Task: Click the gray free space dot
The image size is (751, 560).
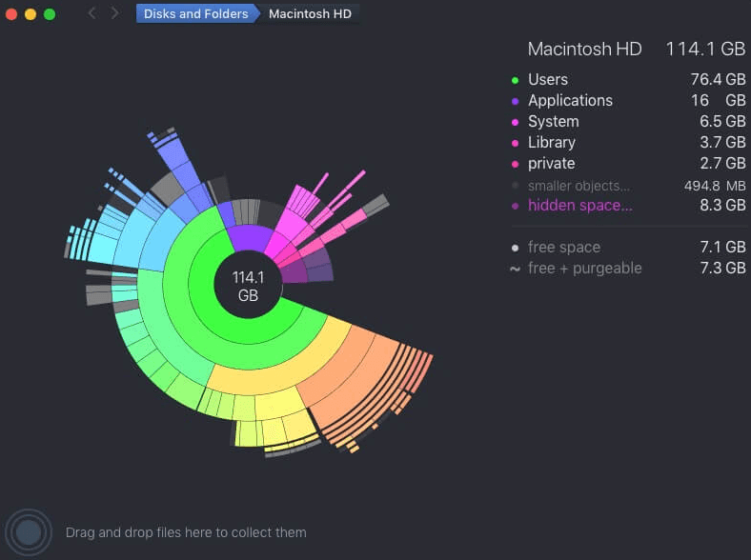Action: click(x=516, y=248)
